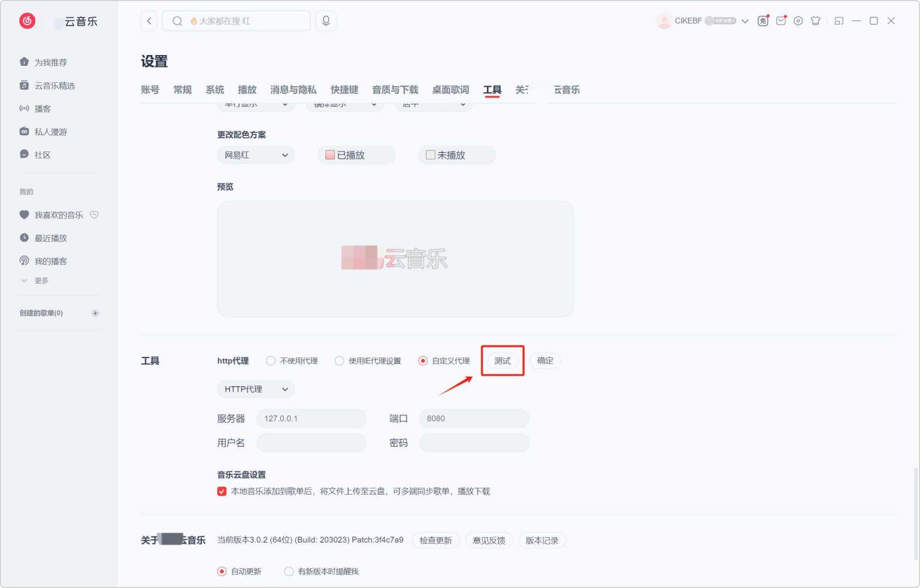
Task: Click the 确定 button for proxy
Action: (545, 361)
